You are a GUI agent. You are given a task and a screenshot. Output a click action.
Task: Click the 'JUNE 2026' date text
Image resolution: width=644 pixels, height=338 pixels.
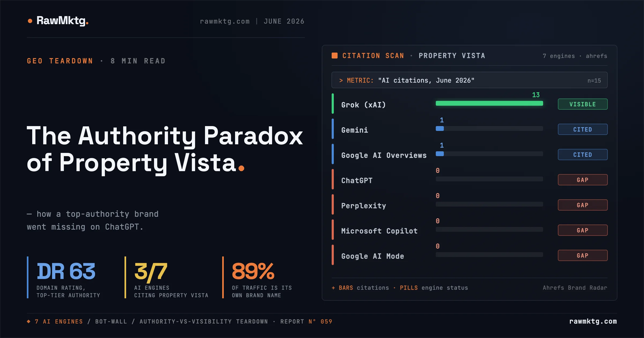[x=284, y=21]
